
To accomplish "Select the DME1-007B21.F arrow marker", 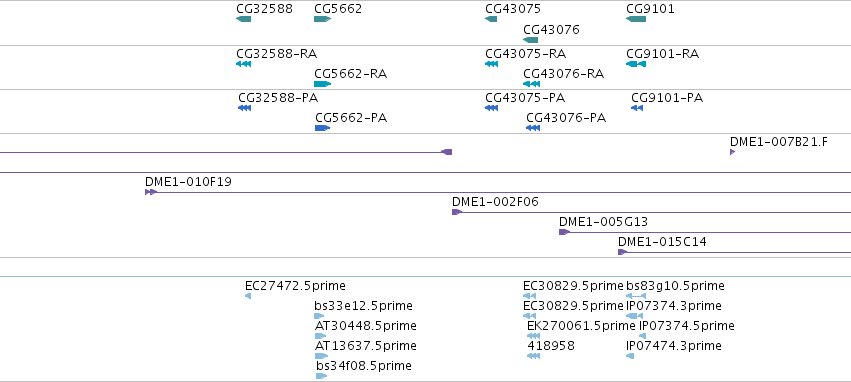I will (x=733, y=152).
